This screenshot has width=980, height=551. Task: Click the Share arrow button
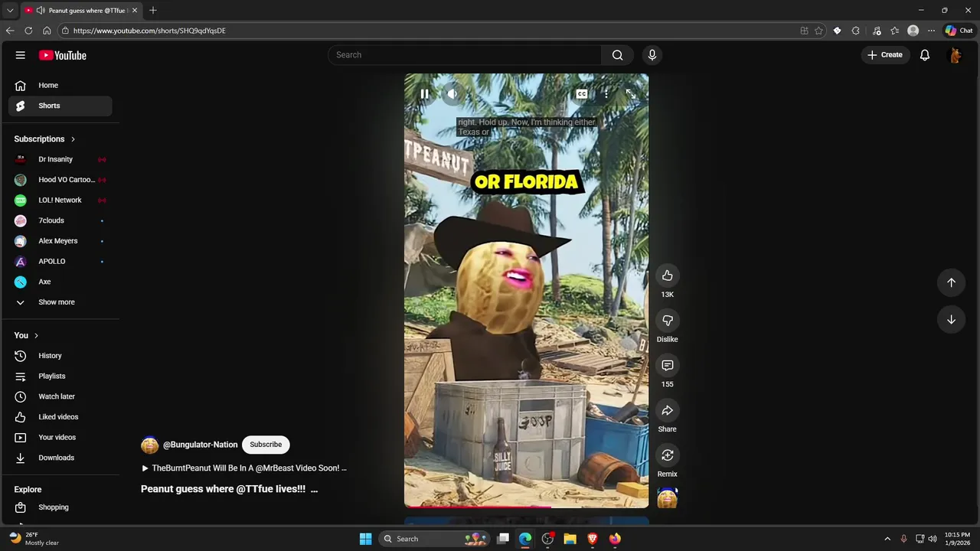668,411
